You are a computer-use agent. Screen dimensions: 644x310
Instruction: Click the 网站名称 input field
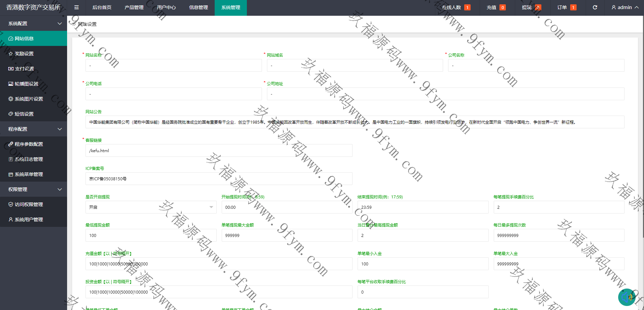click(x=173, y=65)
